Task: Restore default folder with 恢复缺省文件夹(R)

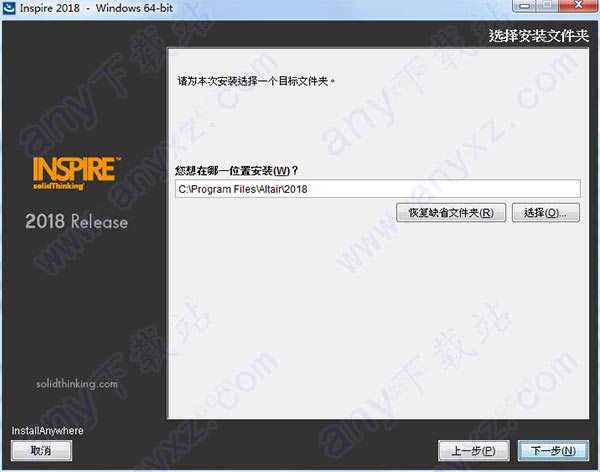Action: coord(451,212)
